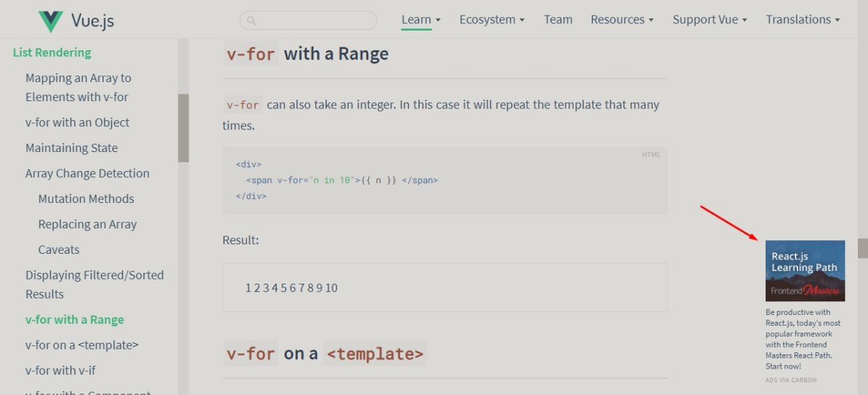Go to the Team page
Viewport: 868px width, 395px height.
(558, 20)
